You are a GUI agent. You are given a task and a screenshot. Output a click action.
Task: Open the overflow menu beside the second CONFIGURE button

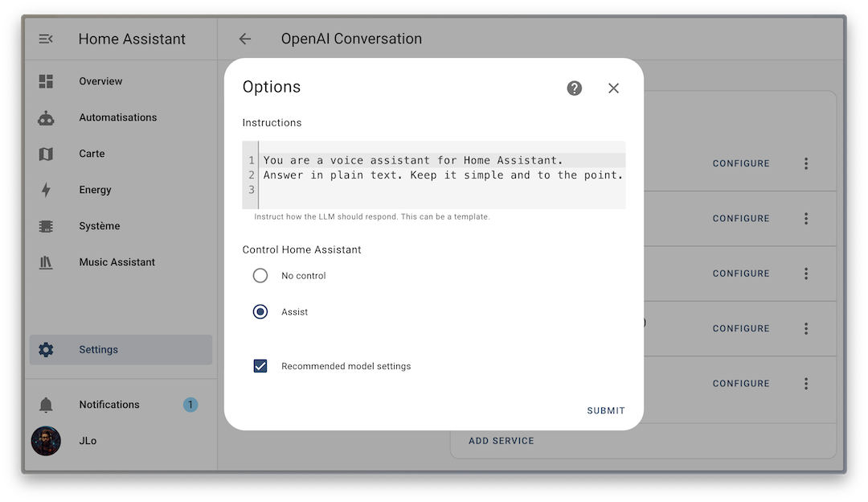point(806,218)
